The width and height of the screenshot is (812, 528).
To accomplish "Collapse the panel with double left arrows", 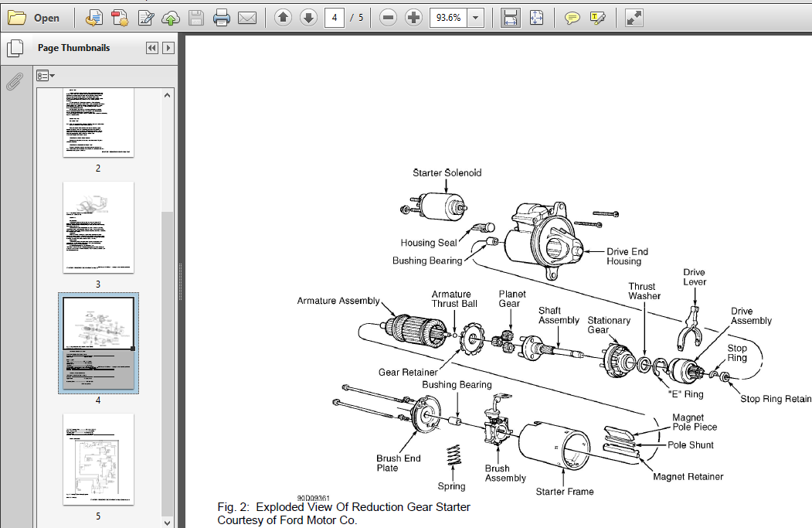I will [x=151, y=48].
